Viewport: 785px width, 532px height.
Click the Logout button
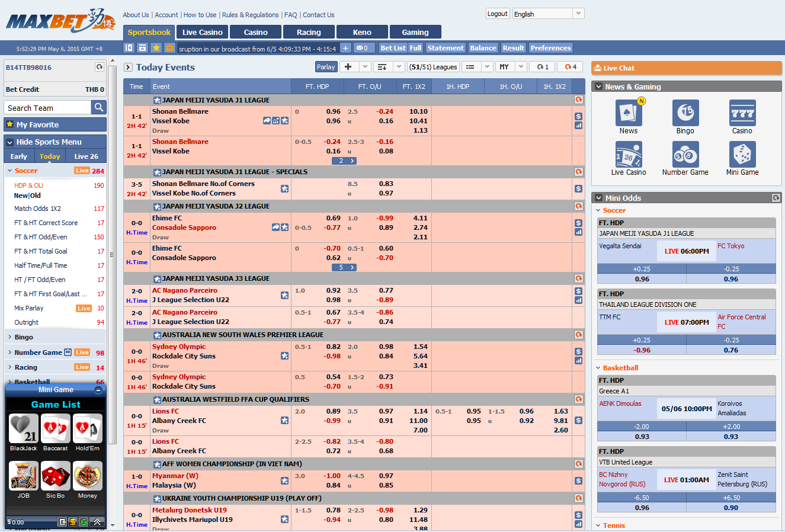[497, 14]
